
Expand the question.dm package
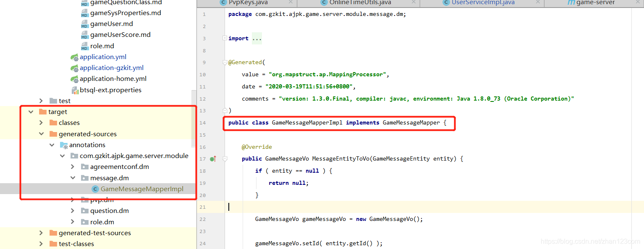[73, 211]
